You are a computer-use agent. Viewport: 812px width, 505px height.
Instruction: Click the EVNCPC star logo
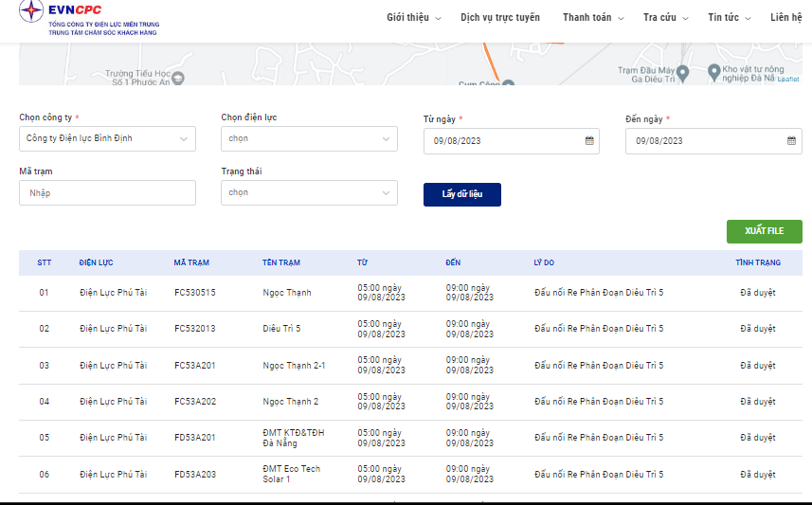(31, 10)
